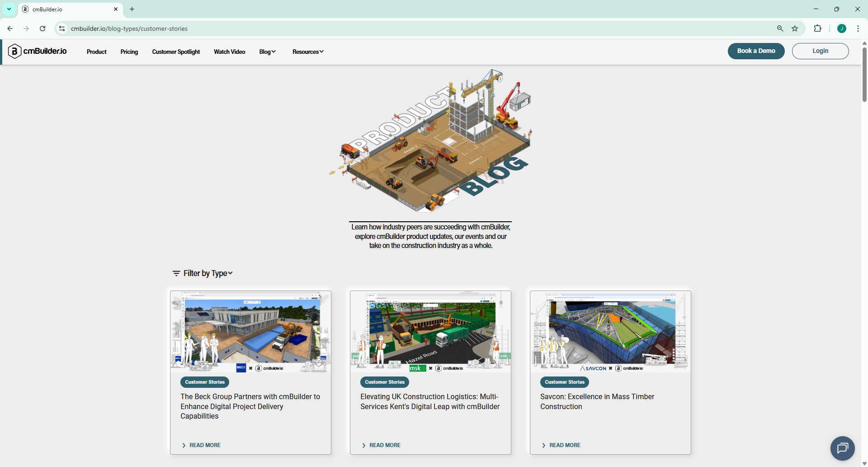Minimize the browser window

pos(816,9)
